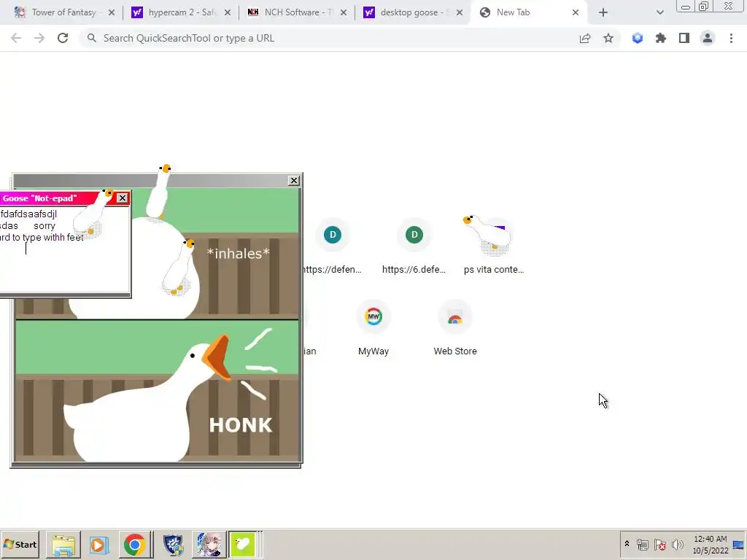Minimize the Chrome window

tap(686, 7)
